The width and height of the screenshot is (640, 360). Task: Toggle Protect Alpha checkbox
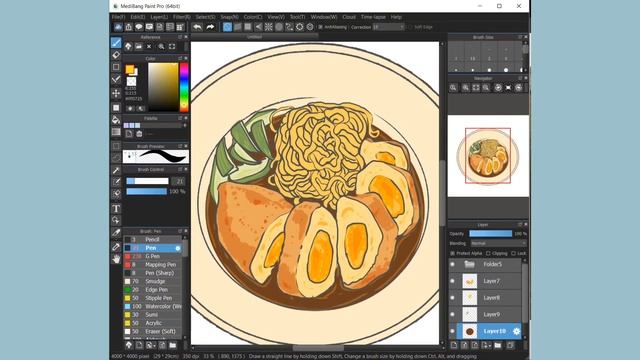click(452, 253)
